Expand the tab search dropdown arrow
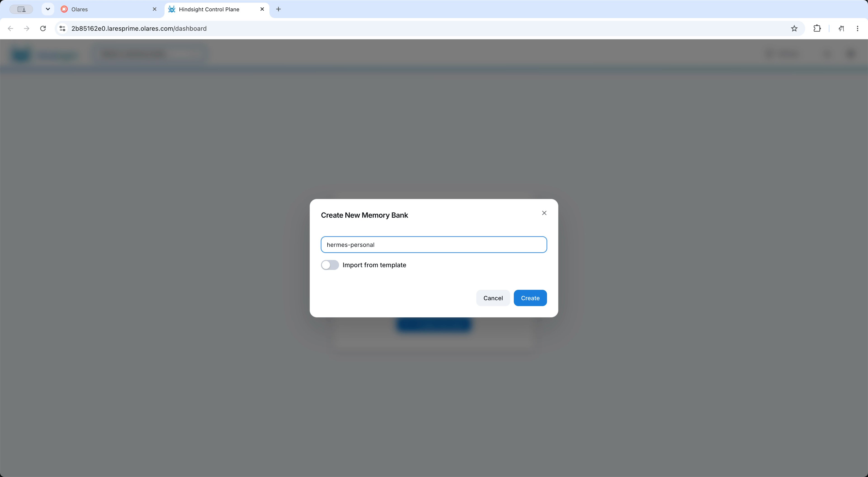Screen dimensions: 868x477 pyautogui.click(x=48, y=9)
